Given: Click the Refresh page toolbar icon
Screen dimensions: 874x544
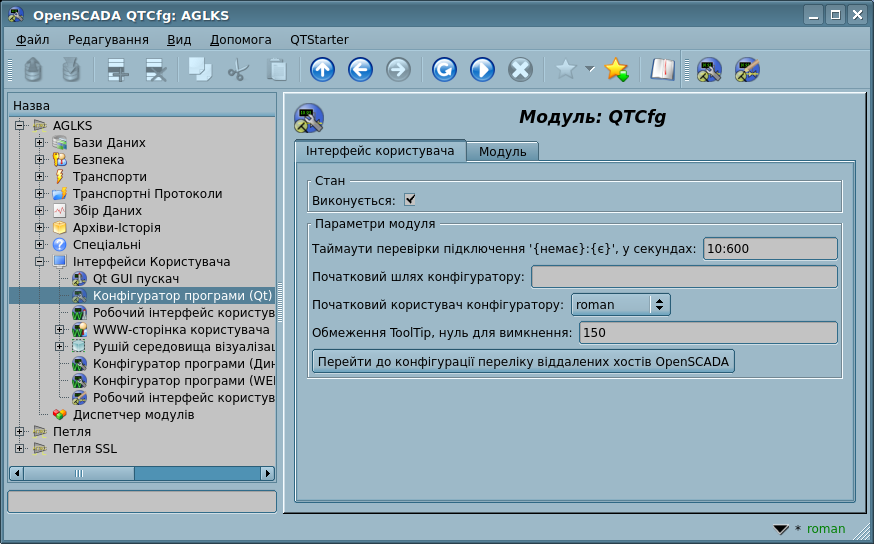Looking at the screenshot, I should [x=444, y=69].
